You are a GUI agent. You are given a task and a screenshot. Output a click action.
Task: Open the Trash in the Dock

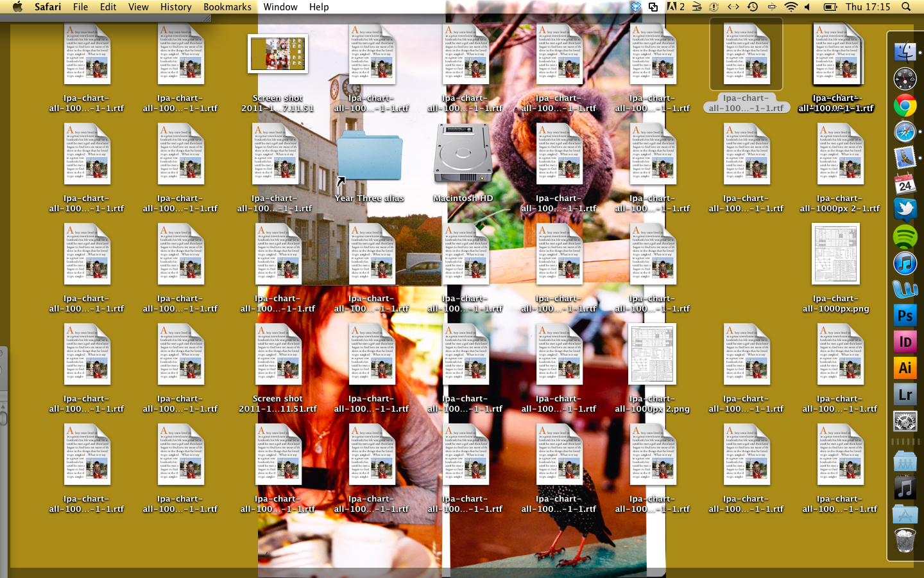pos(905,541)
